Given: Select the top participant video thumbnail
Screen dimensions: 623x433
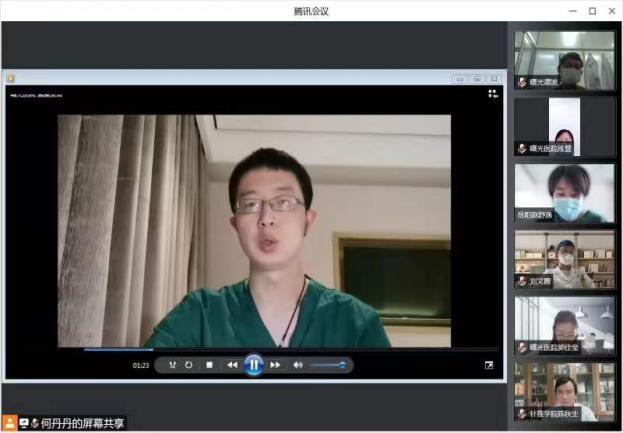Looking at the screenshot, I should pos(564,59).
